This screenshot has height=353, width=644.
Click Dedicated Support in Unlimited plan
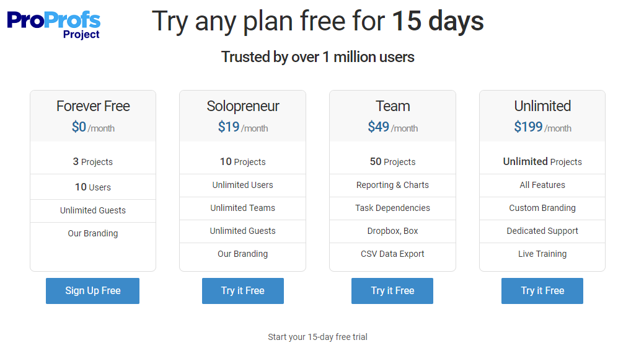(x=542, y=231)
